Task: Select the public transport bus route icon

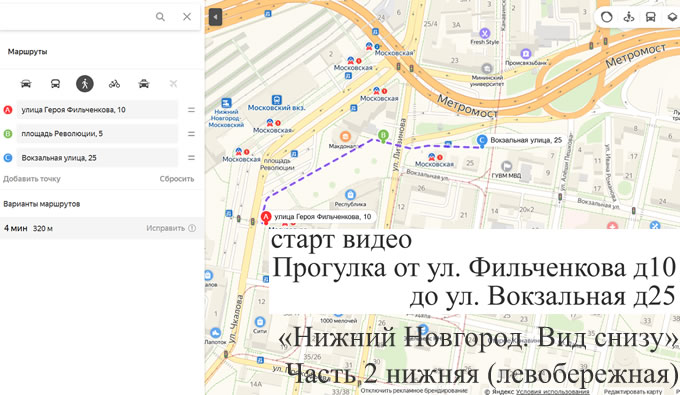Action: pos(56,84)
